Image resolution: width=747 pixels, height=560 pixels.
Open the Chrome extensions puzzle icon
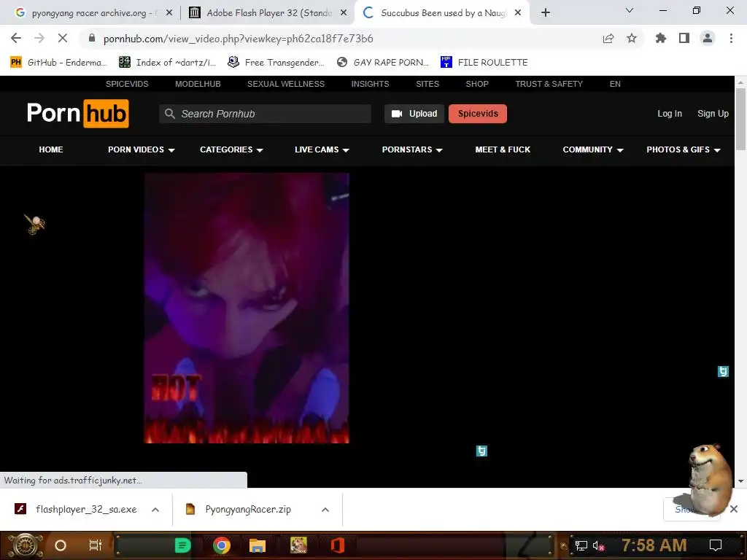pos(660,38)
